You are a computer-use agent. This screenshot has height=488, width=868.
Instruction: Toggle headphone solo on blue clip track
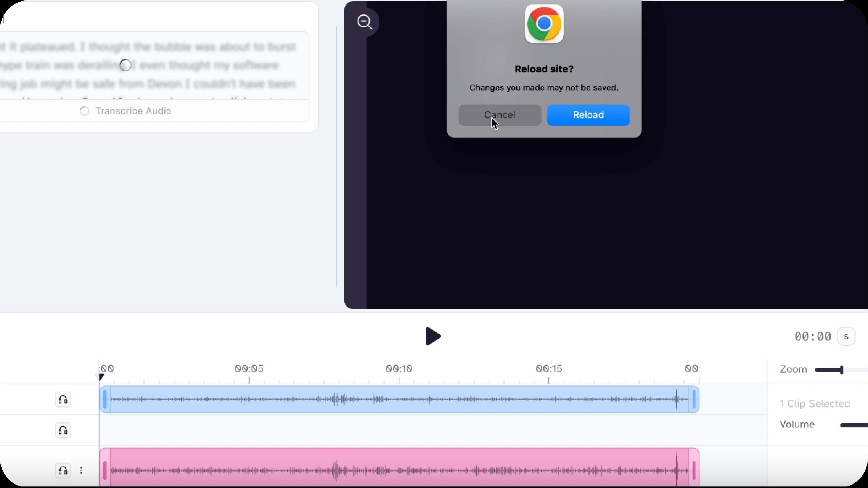[63, 400]
